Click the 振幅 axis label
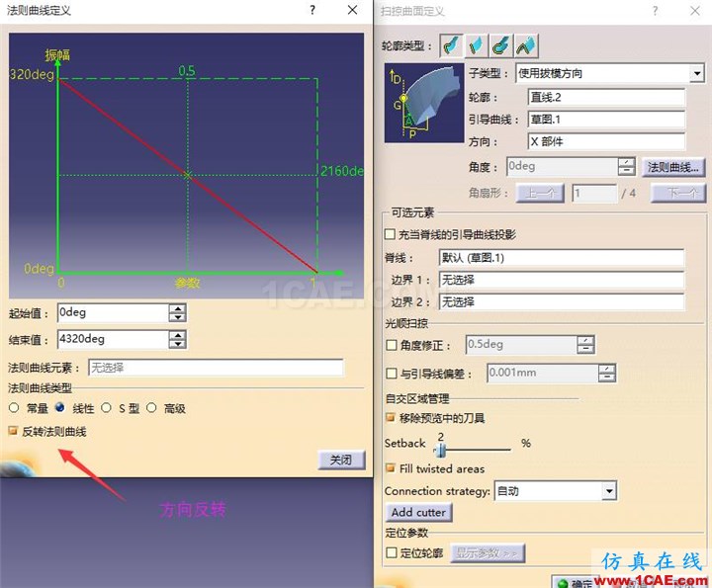Image resolution: width=712 pixels, height=588 pixels. point(57,55)
